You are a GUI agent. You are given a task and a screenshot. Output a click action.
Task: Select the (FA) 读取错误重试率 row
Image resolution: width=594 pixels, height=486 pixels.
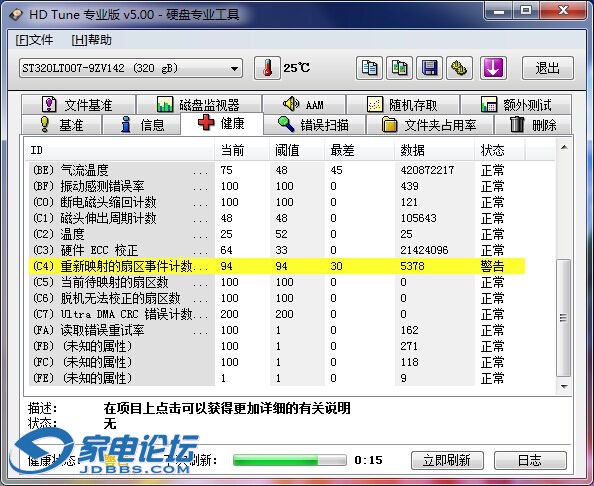pos(277,330)
